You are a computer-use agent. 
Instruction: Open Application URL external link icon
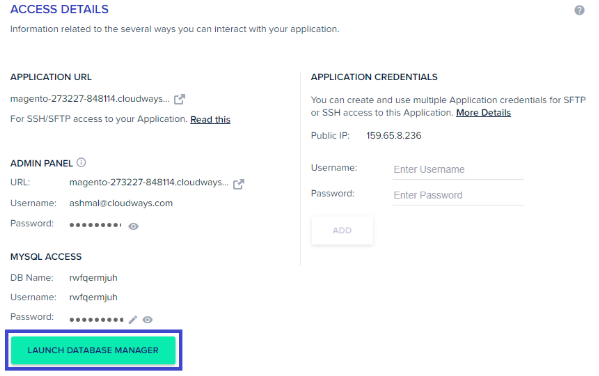(x=180, y=99)
